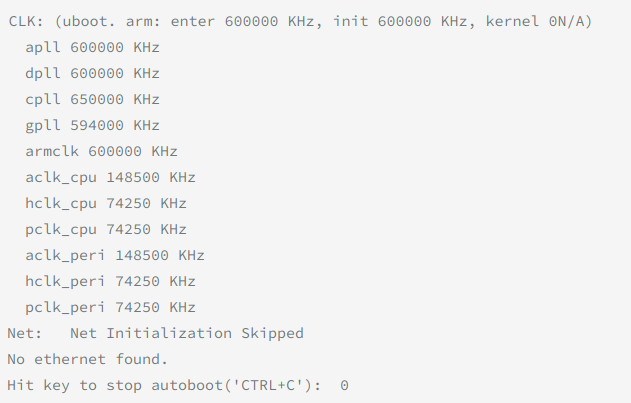Click the 'aclk_peri 148500 KHz' line
This screenshot has height=403, width=631.
click(x=115, y=255)
